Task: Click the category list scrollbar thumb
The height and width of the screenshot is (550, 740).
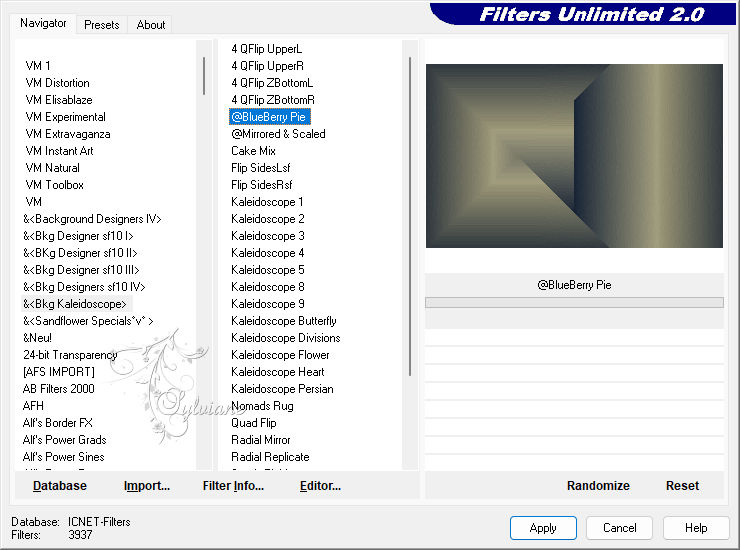Action: tap(204, 76)
